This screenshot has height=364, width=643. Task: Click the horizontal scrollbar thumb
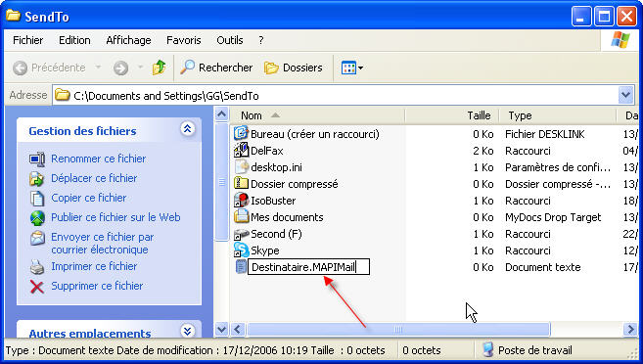click(398, 329)
